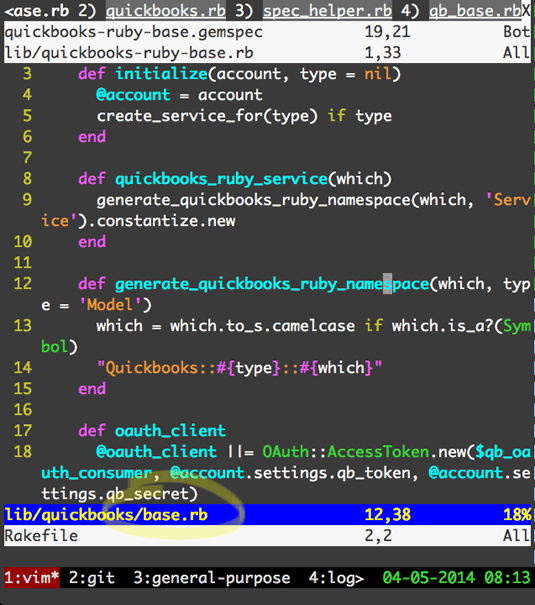
Task: Click 'OAuth::AccessToken' on line 18
Action: [x=346, y=452]
